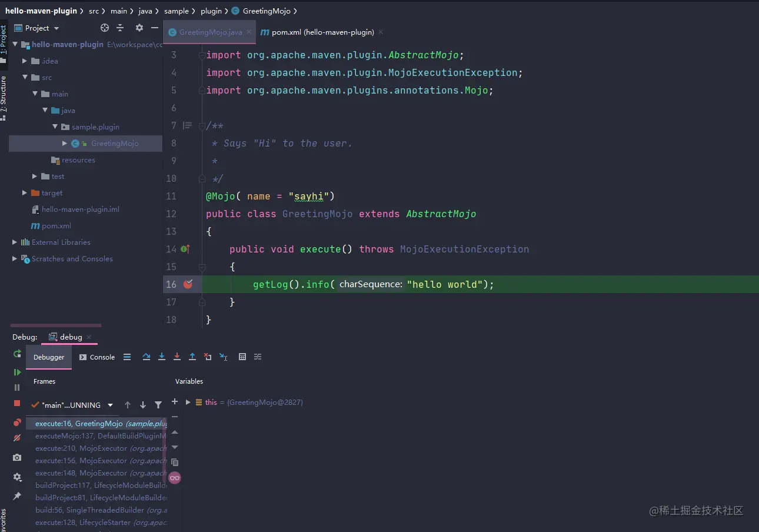Click 'plugin' in the breadcrumb path
This screenshot has height=532, width=759.
click(x=211, y=11)
